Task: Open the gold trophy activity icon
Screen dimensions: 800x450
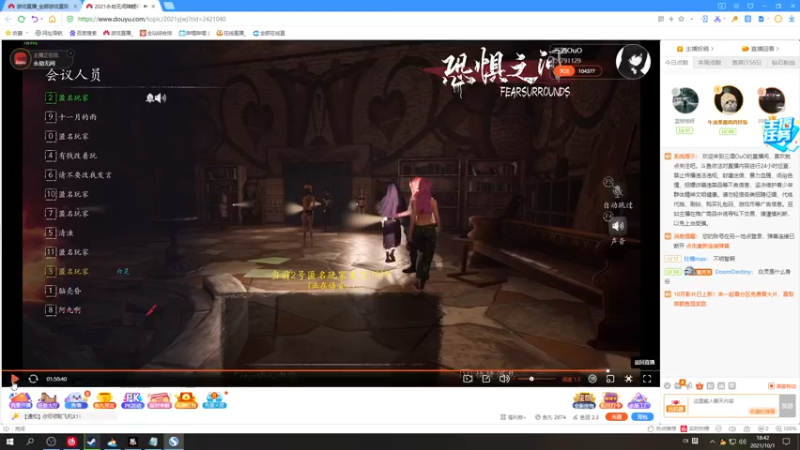Action: tap(104, 401)
